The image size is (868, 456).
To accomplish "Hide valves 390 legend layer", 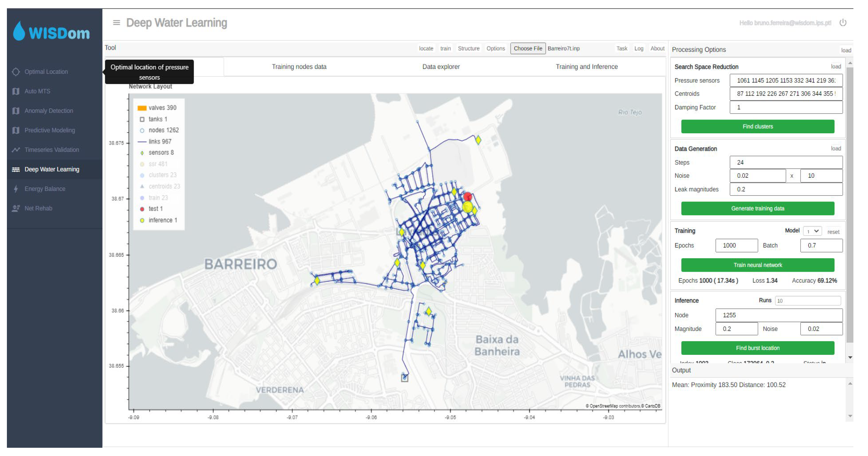I will tap(162, 108).
